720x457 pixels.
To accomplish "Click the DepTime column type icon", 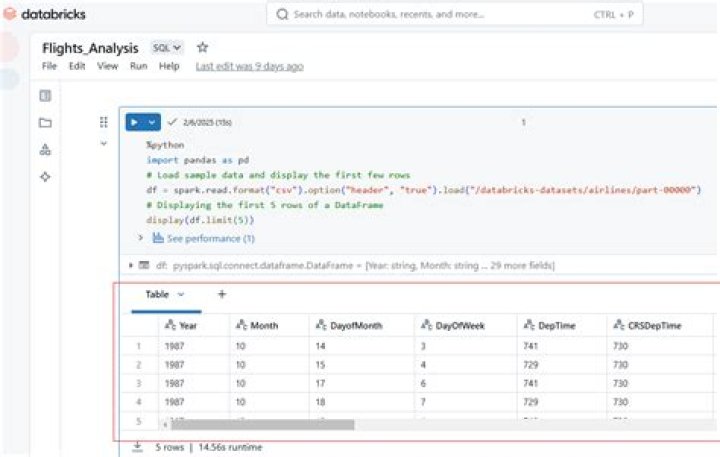I will 529,325.
